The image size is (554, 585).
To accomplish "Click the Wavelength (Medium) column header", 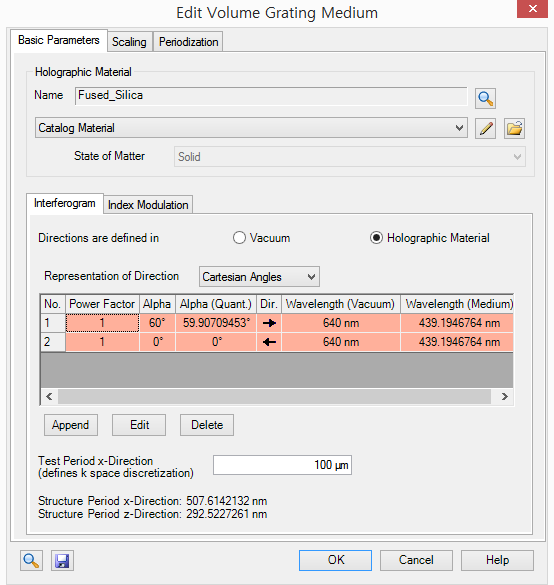I will [x=457, y=304].
